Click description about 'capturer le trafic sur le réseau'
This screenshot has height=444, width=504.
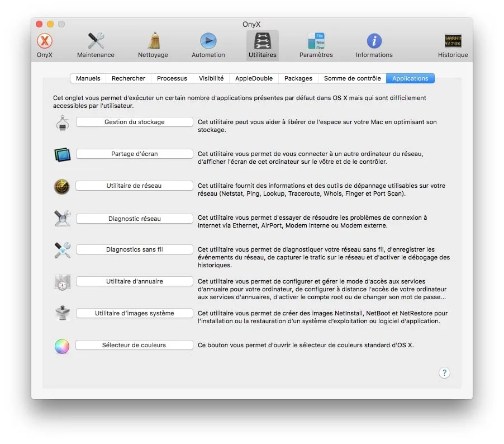click(x=324, y=257)
